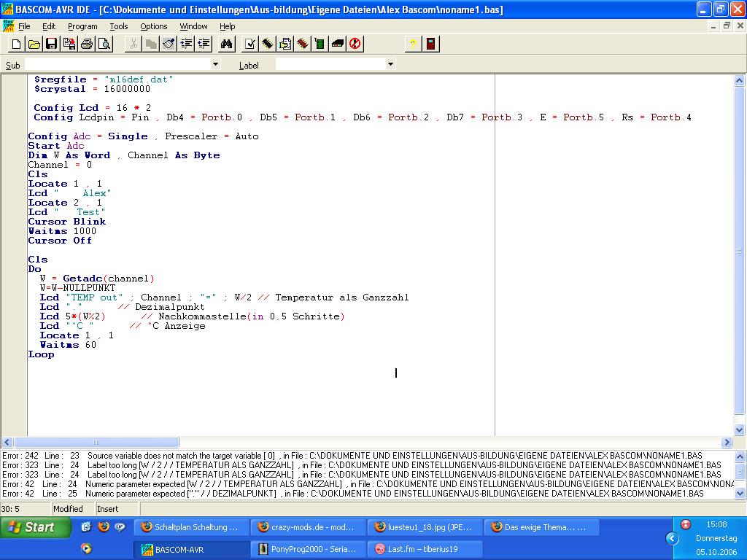Viewport: 747px width, 560px height.
Task: Click the BASCOM-AVR taskbar button
Action: click(x=192, y=549)
